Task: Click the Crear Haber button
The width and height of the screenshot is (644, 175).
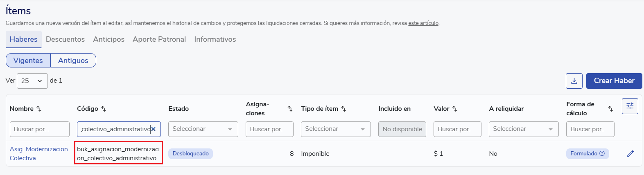Action: 614,81
